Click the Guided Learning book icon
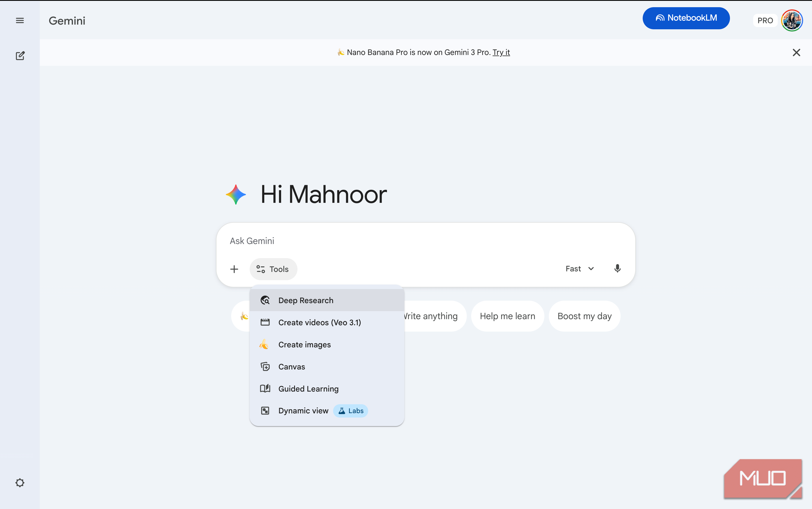This screenshot has width=812, height=509. point(265,389)
